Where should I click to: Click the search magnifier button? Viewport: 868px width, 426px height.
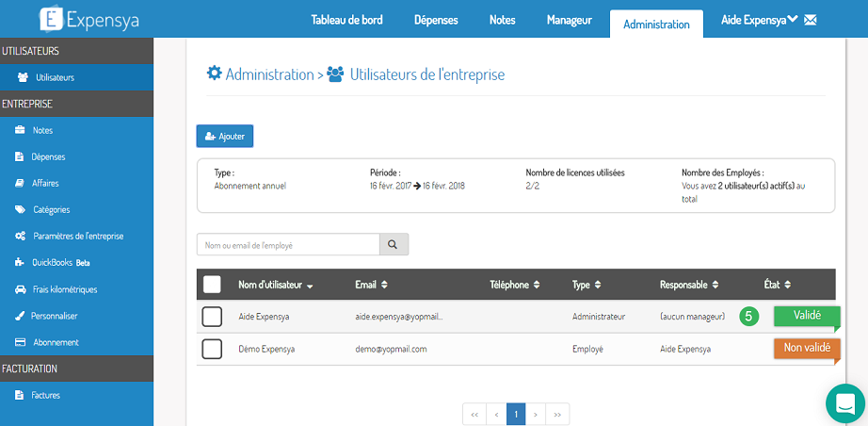pyautogui.click(x=394, y=244)
